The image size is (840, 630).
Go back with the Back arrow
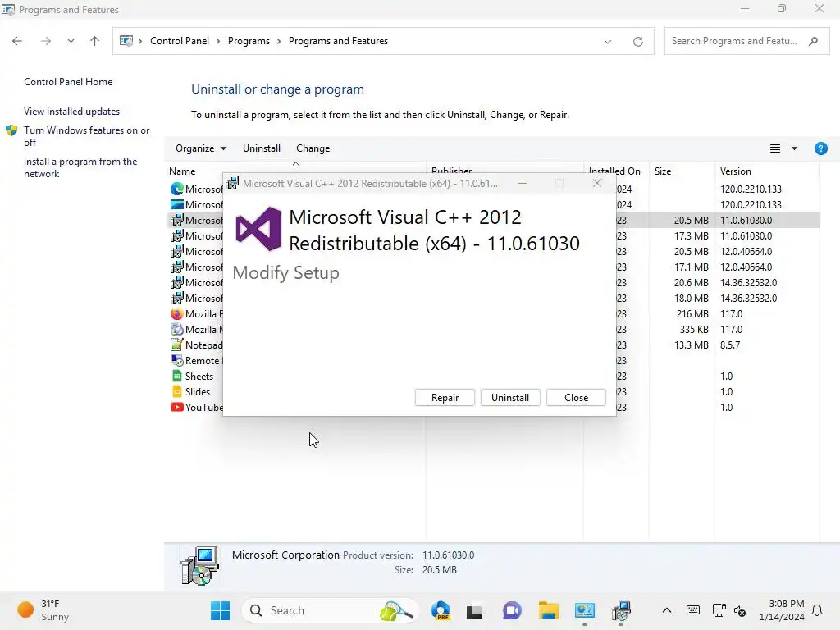pos(17,41)
